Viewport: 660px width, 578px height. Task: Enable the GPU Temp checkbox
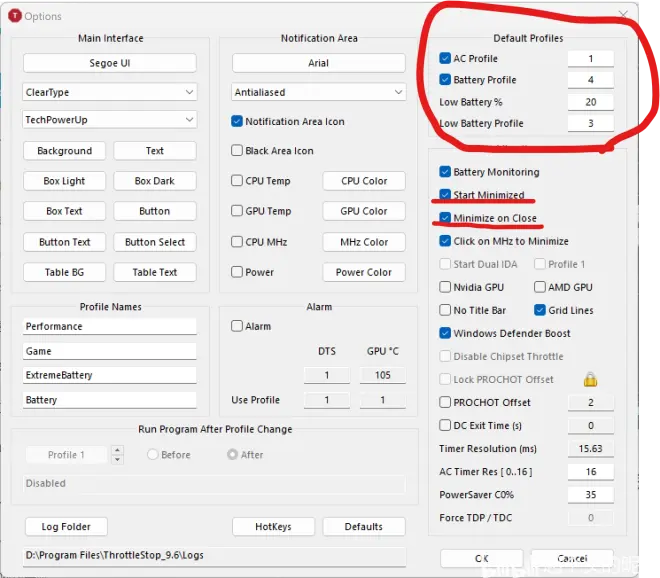237,210
